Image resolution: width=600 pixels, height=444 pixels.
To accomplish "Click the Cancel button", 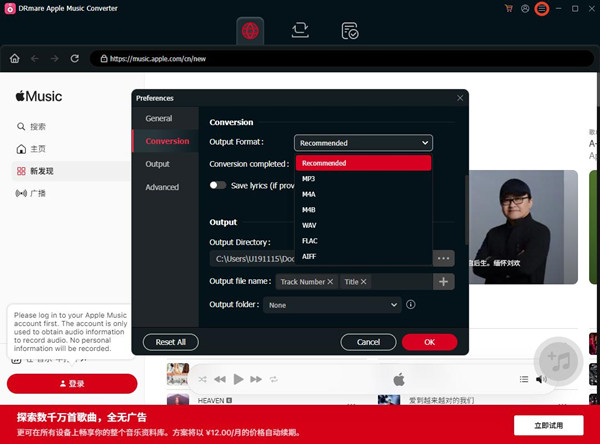I will pos(368,342).
